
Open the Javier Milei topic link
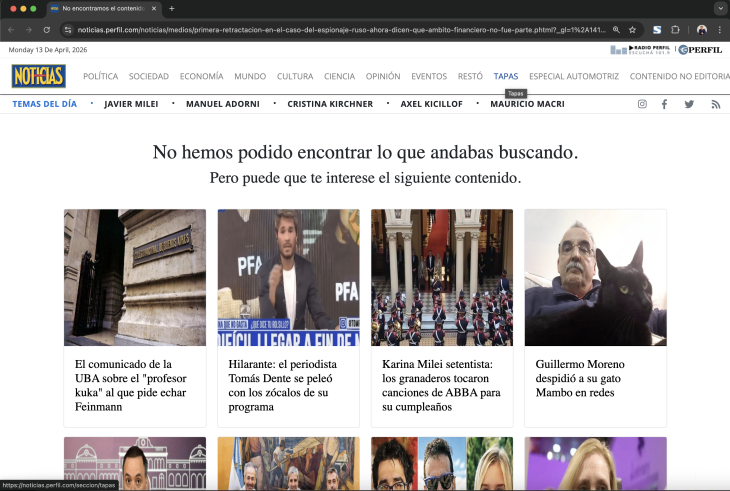click(x=132, y=104)
